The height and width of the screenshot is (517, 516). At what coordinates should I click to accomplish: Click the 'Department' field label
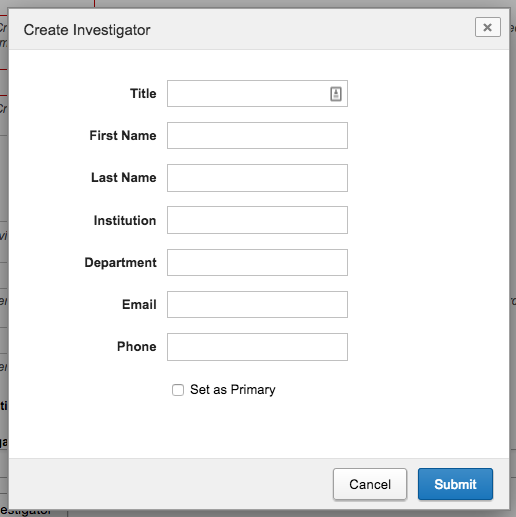pyautogui.click(x=120, y=263)
